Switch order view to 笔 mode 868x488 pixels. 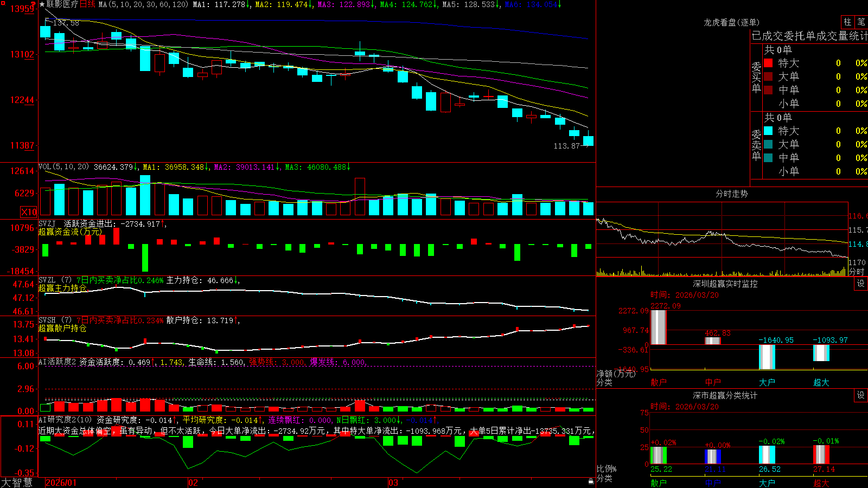click(861, 22)
